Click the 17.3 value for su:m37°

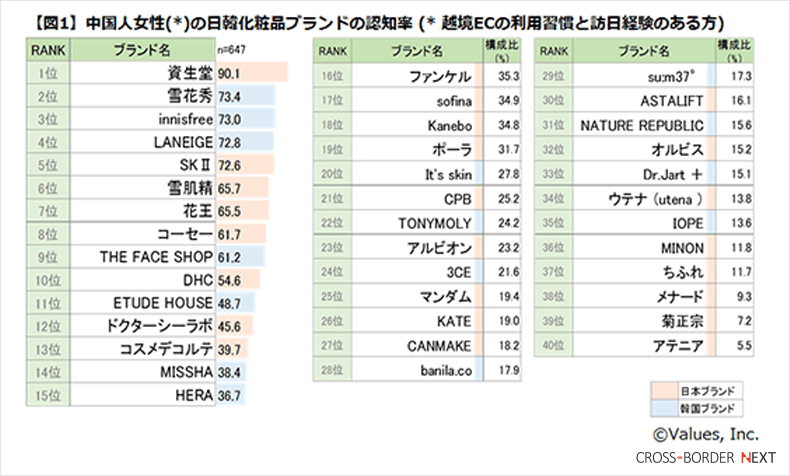(x=741, y=77)
